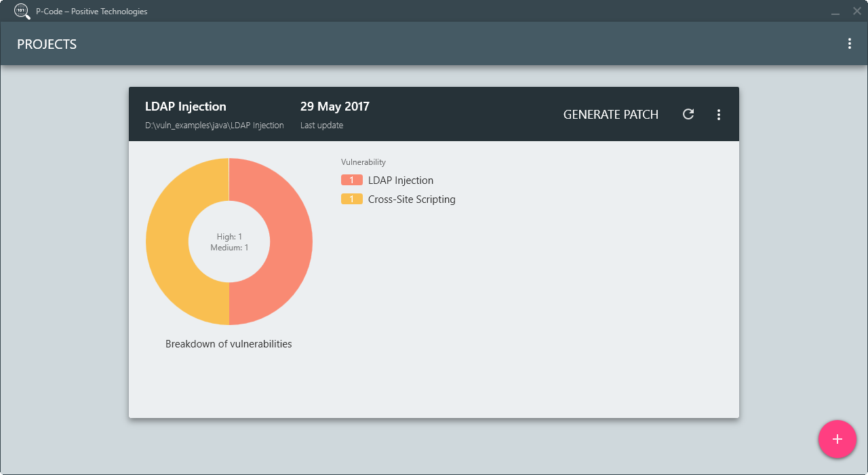
Task: Click the GENERATE PATCH button
Action: tap(610, 115)
